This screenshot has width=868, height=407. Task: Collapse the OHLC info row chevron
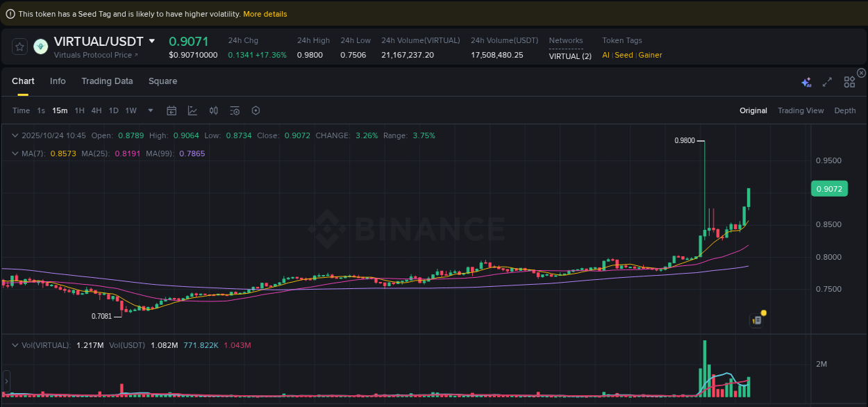point(15,135)
